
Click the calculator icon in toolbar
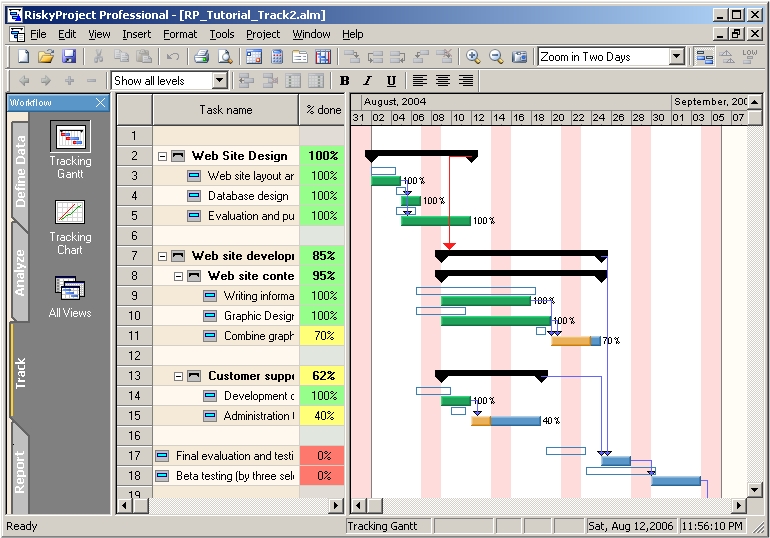[x=277, y=57]
